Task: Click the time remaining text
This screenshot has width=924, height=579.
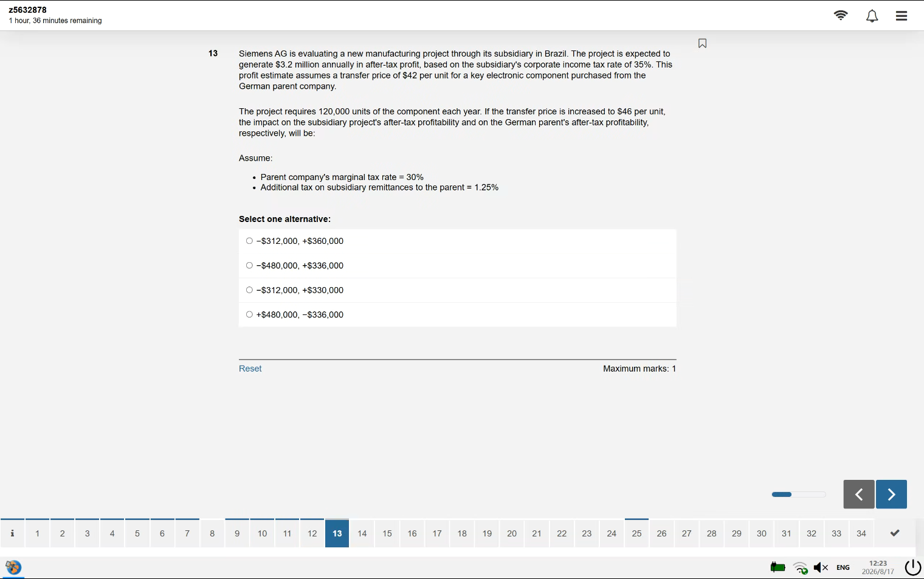Action: coord(55,21)
